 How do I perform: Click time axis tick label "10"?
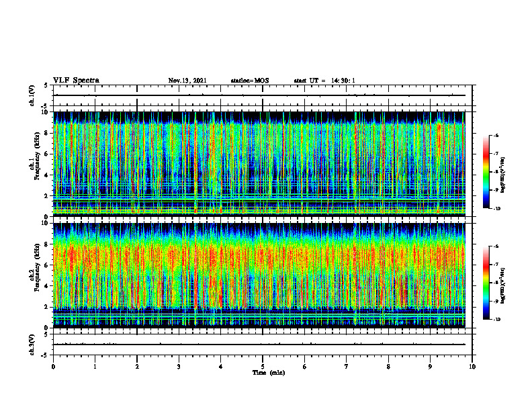pos(472,367)
